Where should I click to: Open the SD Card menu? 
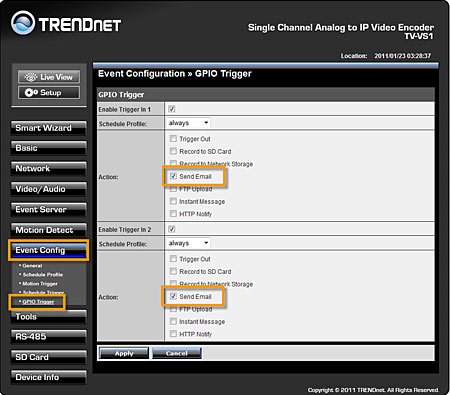point(48,357)
